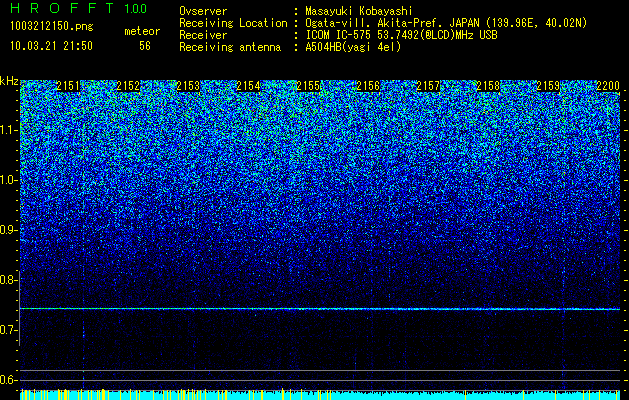Click the 2200 time marker
The image size is (629, 400).
608,86
